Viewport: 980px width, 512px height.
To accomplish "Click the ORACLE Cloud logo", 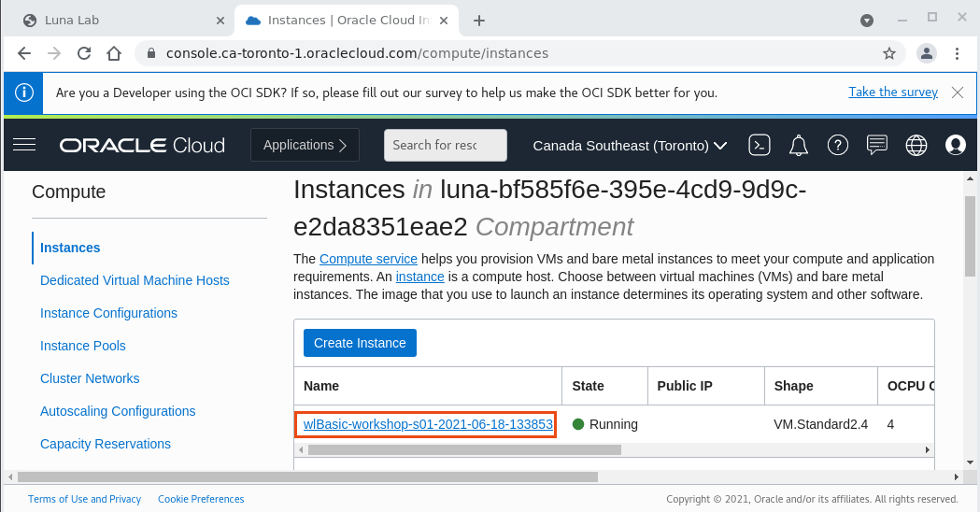I will point(142,146).
